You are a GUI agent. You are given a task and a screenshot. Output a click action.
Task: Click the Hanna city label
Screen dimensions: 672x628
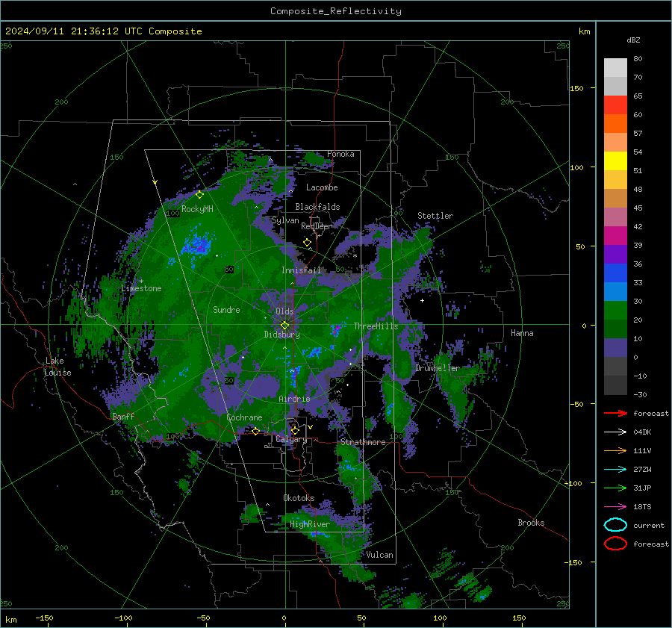[x=522, y=333]
